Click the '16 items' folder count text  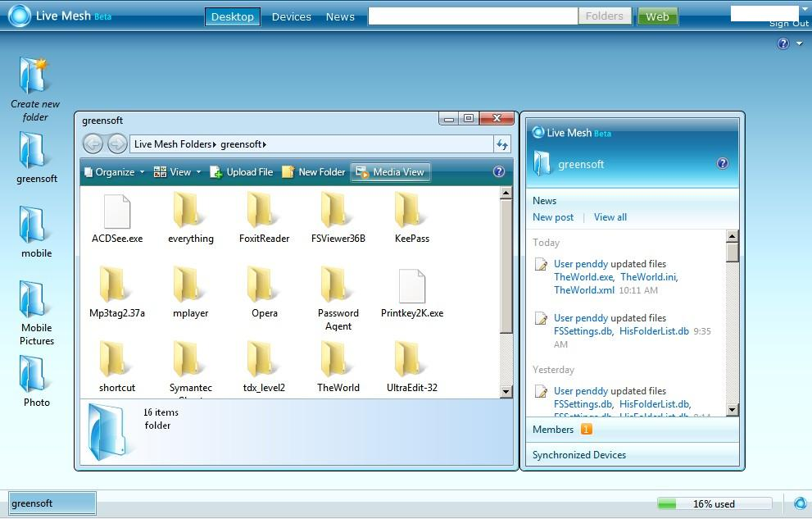161,412
